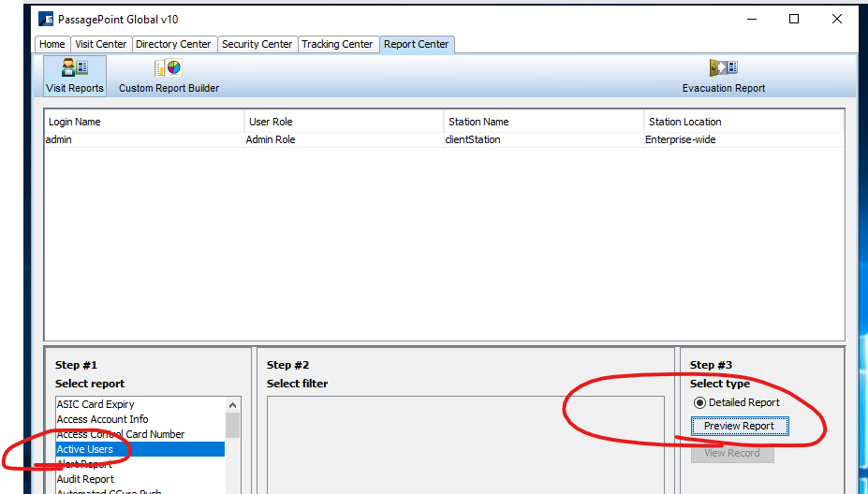Switch to the Visit Center tab
868x494 pixels.
[x=101, y=44]
